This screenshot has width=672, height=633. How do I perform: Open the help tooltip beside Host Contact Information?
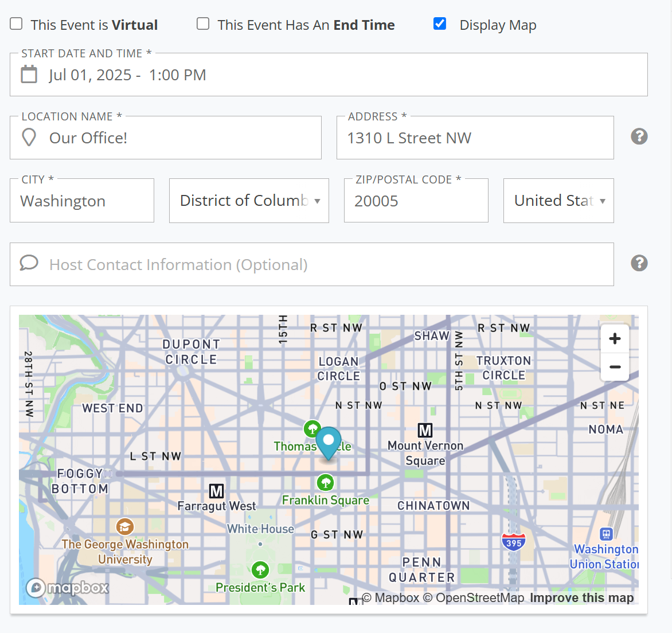click(x=639, y=263)
